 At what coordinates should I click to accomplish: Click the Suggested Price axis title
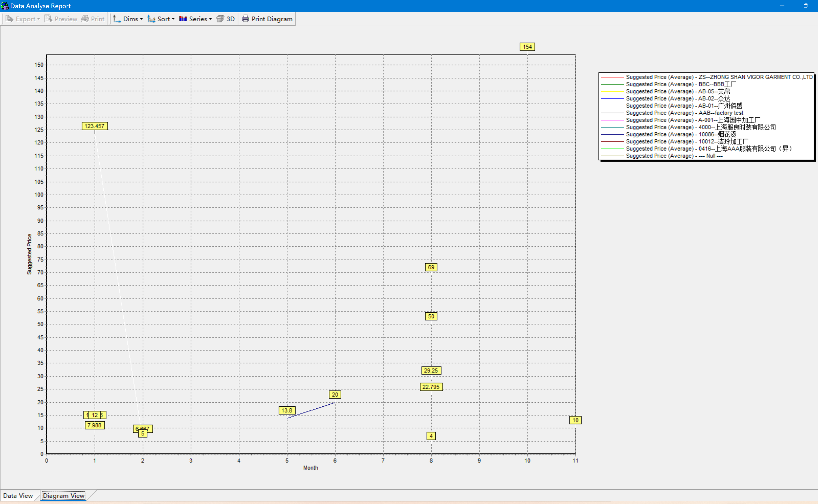(29, 254)
